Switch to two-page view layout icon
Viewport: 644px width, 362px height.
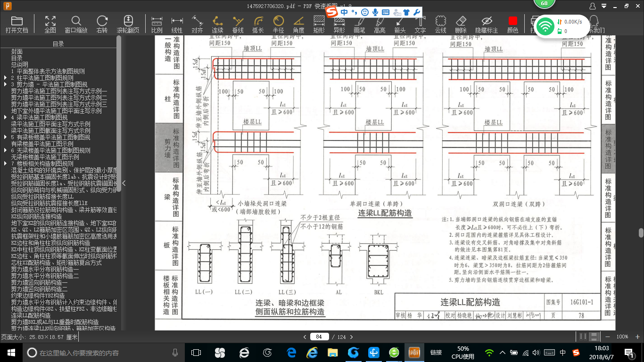point(583,337)
